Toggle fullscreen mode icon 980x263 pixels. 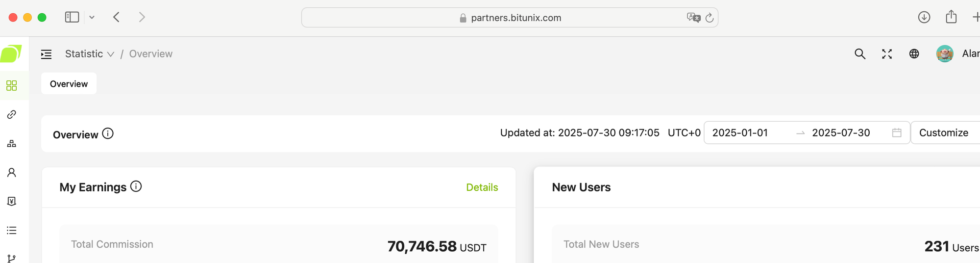point(887,54)
